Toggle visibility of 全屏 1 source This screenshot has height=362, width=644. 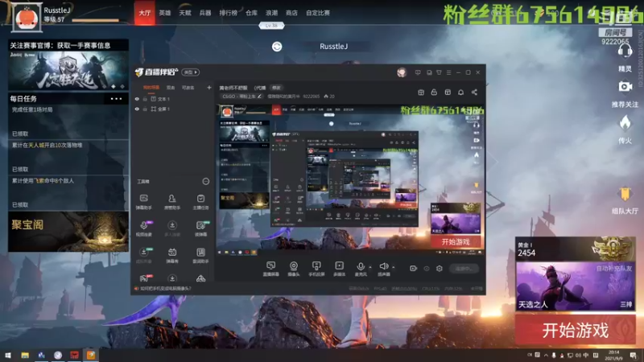click(137, 109)
